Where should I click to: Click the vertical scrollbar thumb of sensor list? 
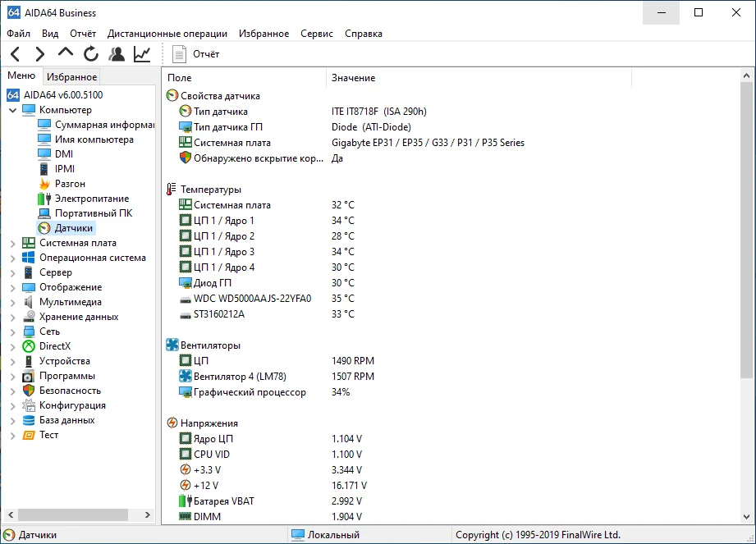point(746,231)
